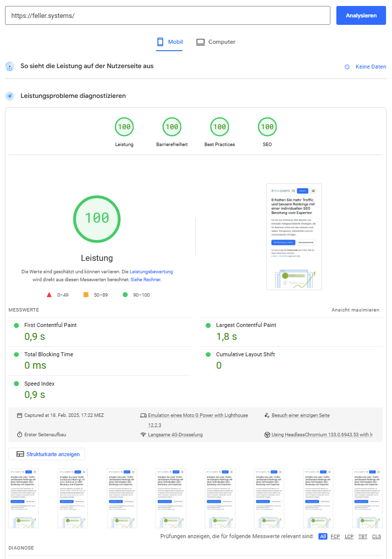This screenshot has height=559, width=392.
Task: Click the Strukturkarte anzeigen button
Action: pyautogui.click(x=47, y=454)
